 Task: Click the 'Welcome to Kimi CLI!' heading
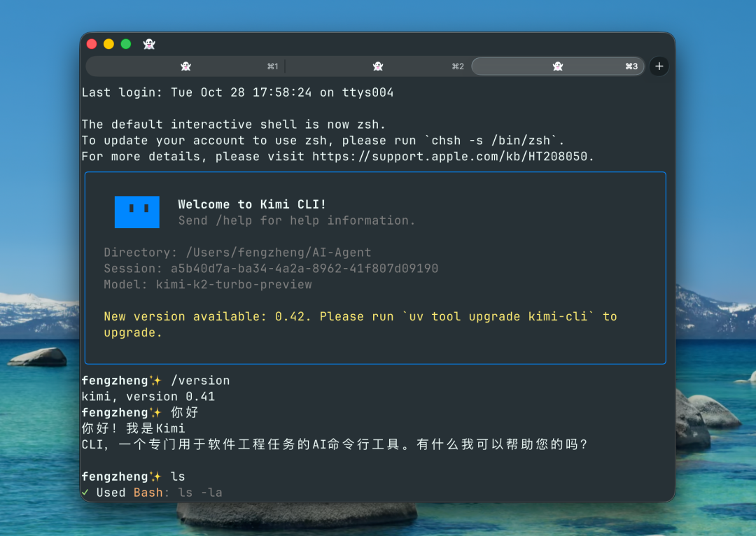252,204
